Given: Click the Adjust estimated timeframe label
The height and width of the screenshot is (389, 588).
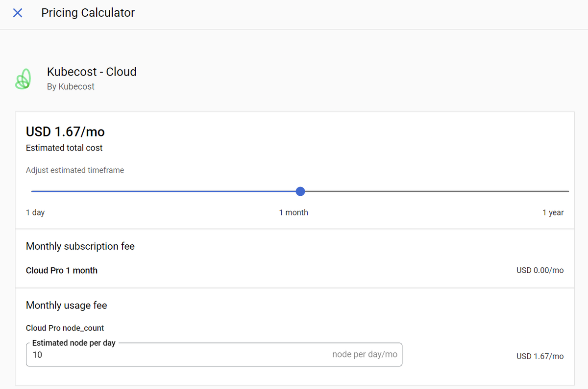Looking at the screenshot, I should pyautogui.click(x=75, y=170).
